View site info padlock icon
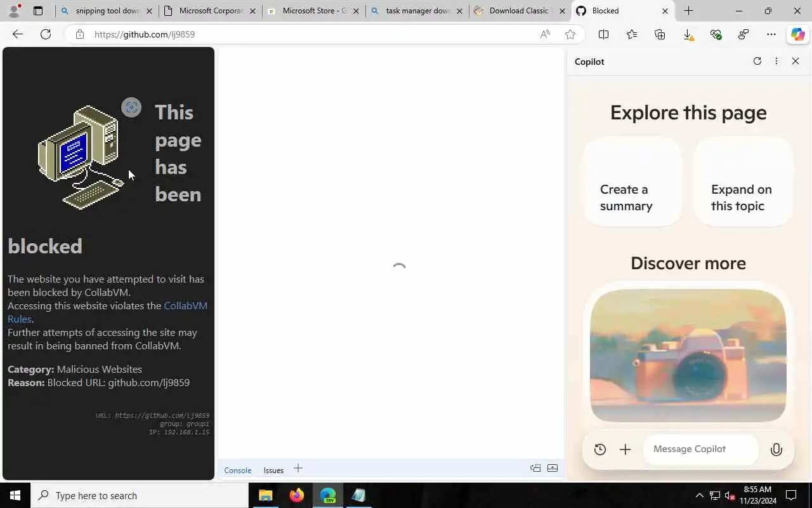This screenshot has height=508, width=812. coord(80,34)
